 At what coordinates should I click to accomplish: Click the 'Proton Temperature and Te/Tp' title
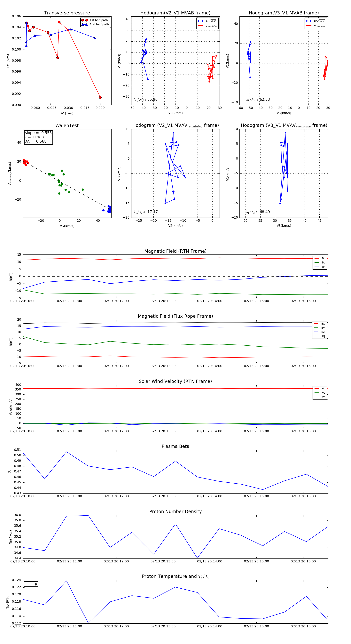175,576
